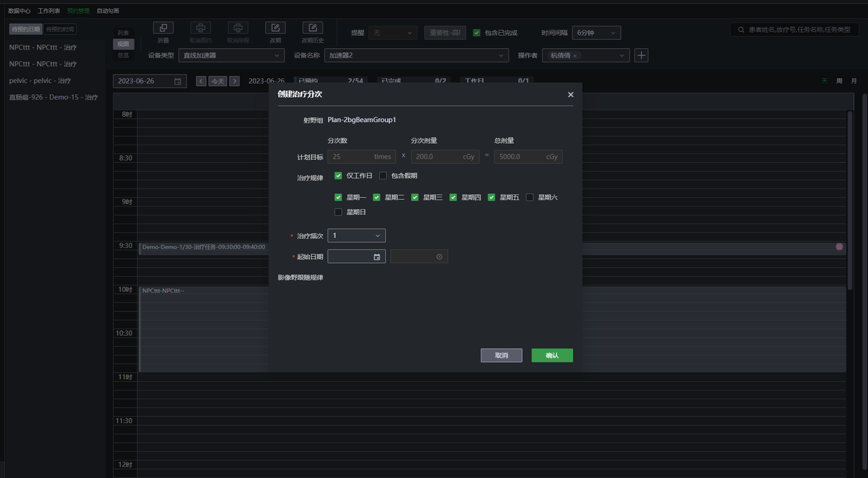The width and height of the screenshot is (868, 478).
Task: Click the 总剂量 5000.0 cGy field
Action: pyautogui.click(x=528, y=157)
